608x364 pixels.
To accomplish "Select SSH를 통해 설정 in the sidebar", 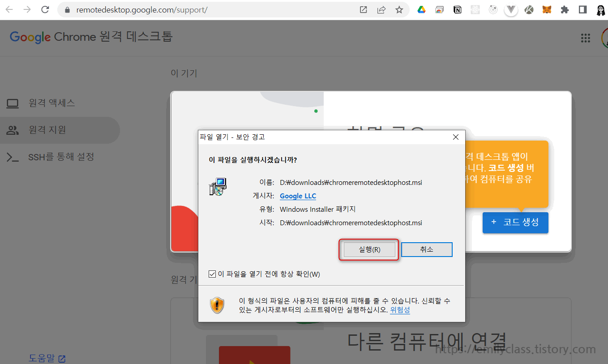I will pos(60,157).
